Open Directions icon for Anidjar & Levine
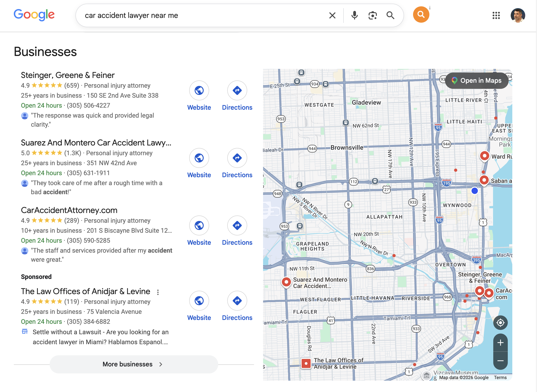Image resolution: width=537 pixels, height=392 pixels. pos(237,301)
